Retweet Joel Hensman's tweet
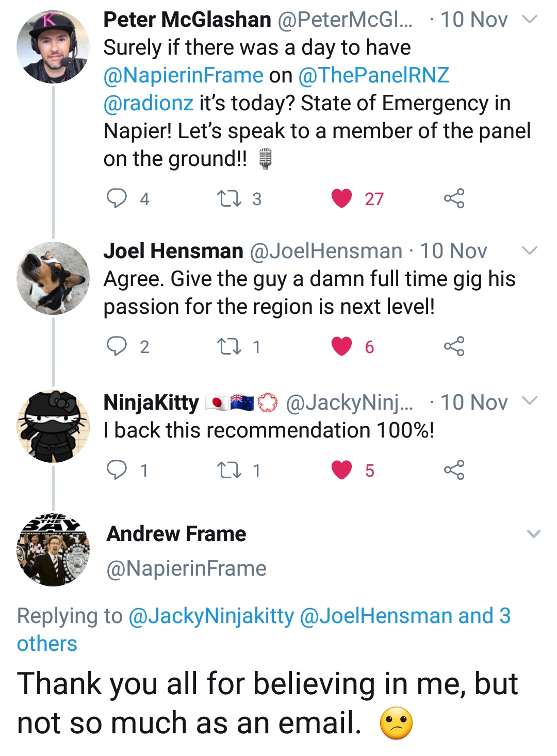 [x=230, y=346]
